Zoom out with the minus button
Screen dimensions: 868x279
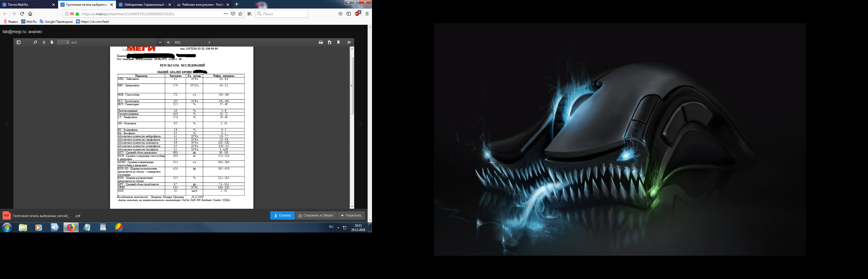(160, 42)
